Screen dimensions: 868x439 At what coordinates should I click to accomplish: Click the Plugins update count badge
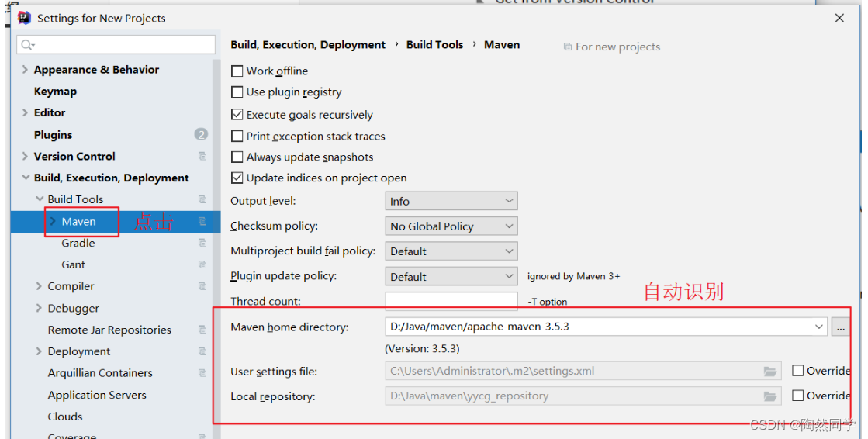pyautogui.click(x=201, y=134)
